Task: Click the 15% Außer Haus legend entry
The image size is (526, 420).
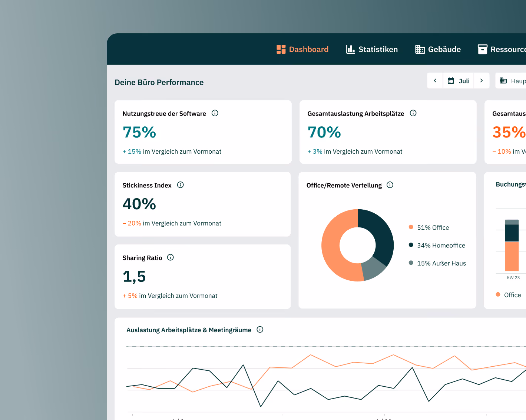Action: [437, 263]
